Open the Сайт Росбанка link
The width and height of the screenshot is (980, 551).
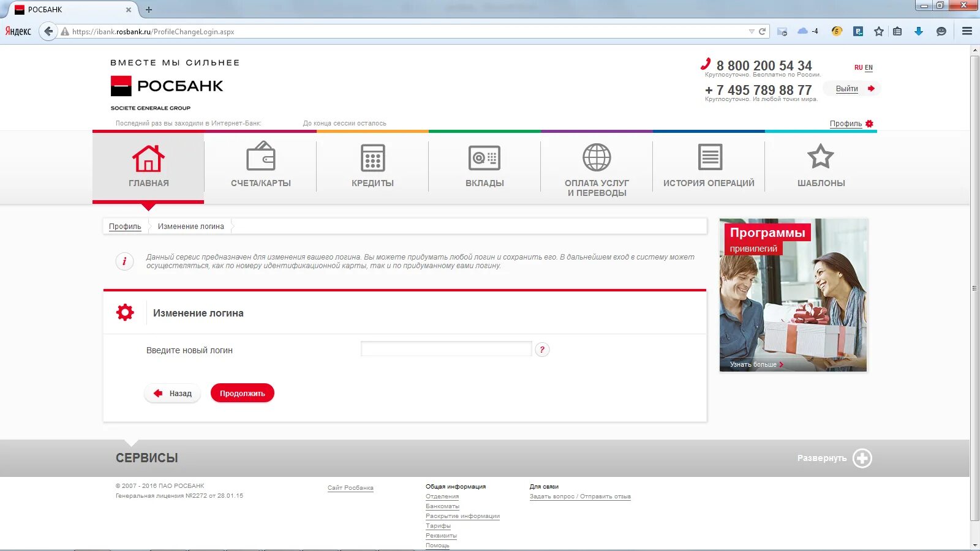tap(350, 488)
